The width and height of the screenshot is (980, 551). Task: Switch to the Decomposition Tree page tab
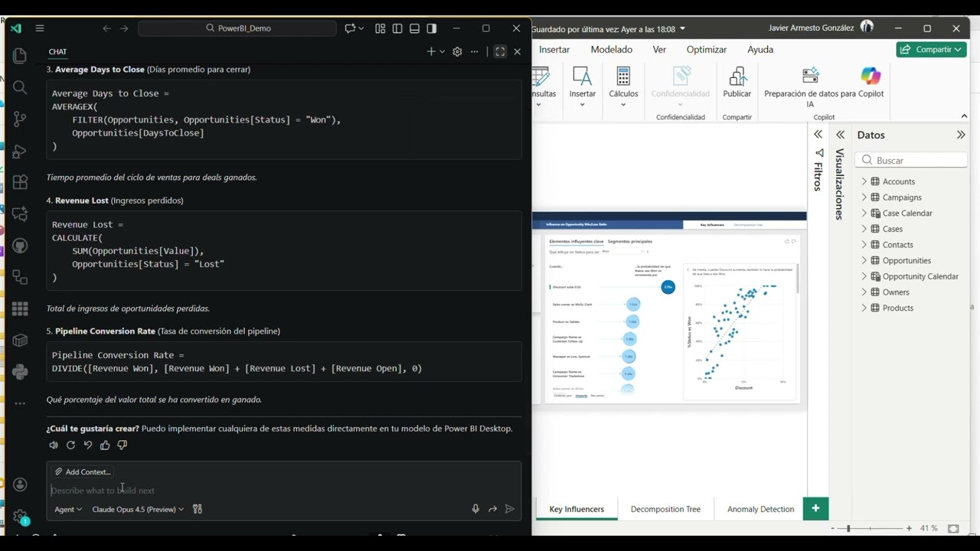click(x=665, y=509)
